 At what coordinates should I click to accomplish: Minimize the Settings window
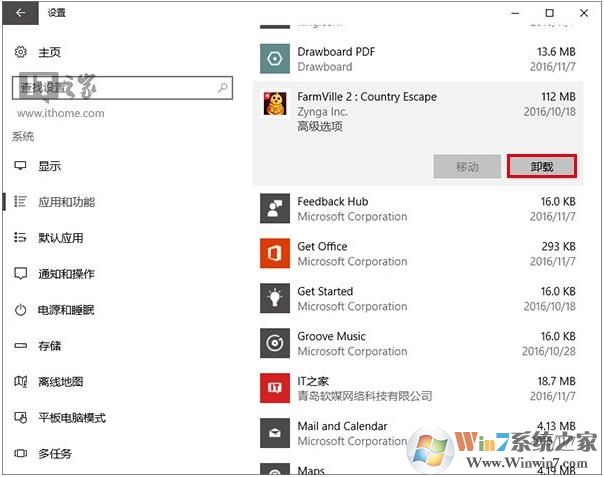[x=515, y=13]
